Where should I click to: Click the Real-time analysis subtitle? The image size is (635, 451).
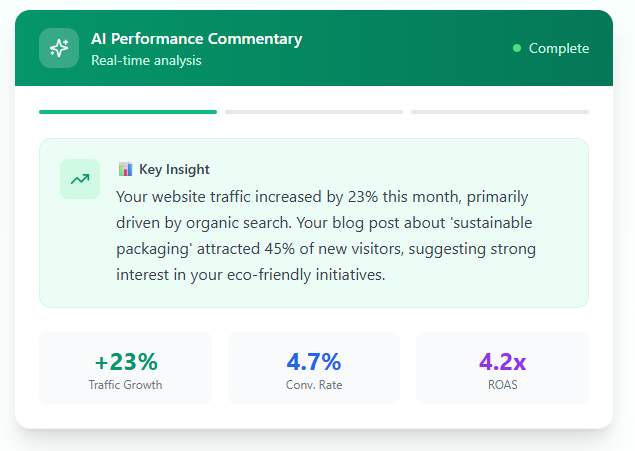pyautogui.click(x=146, y=60)
